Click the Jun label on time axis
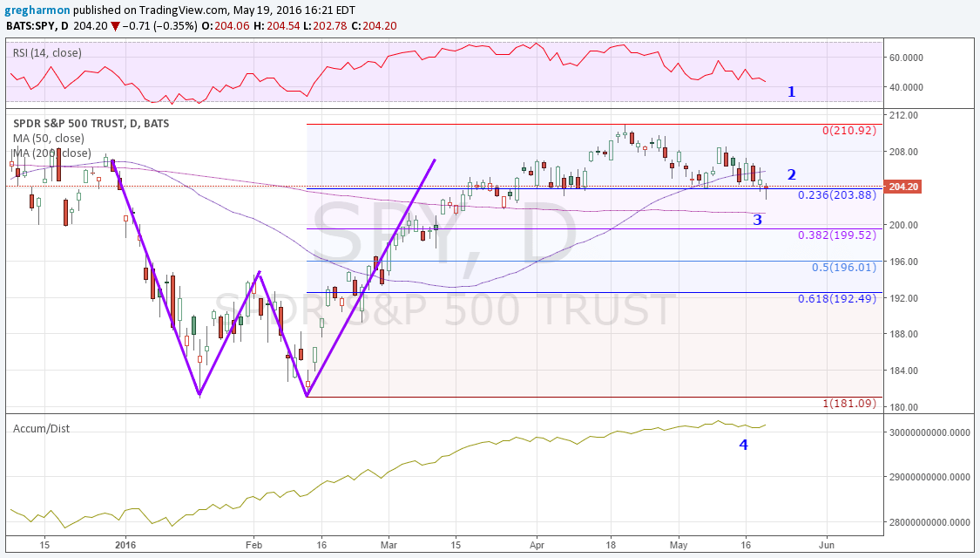The width and height of the screenshot is (980, 558). [x=827, y=545]
